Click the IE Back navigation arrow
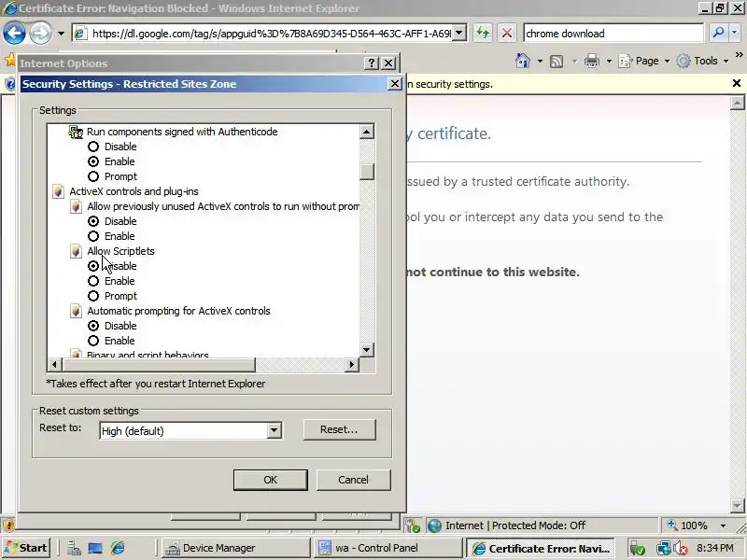This screenshot has width=747, height=560. coord(14,34)
